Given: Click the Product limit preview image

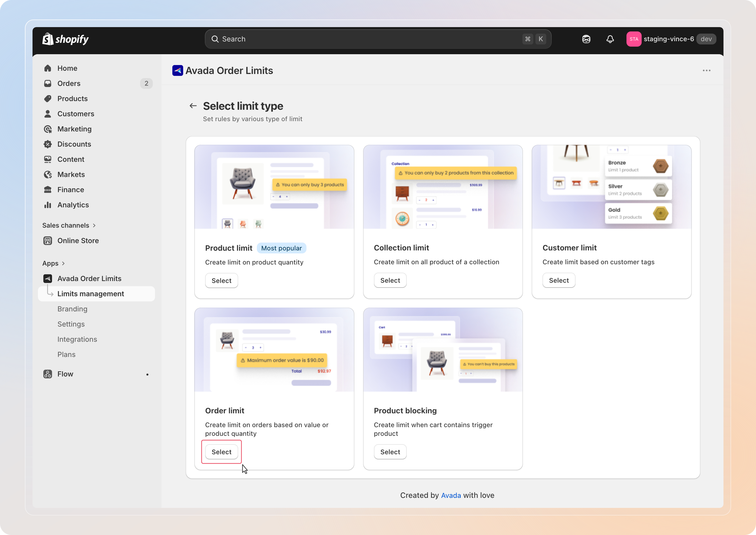Looking at the screenshot, I should [x=274, y=187].
